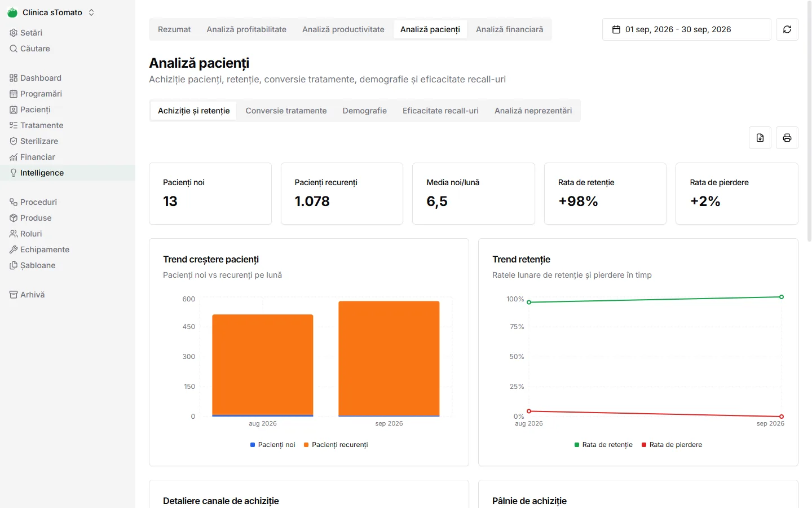Open the Clinica sTomato clinic switcher chevron
This screenshot has width=812, height=508.
click(x=91, y=12)
